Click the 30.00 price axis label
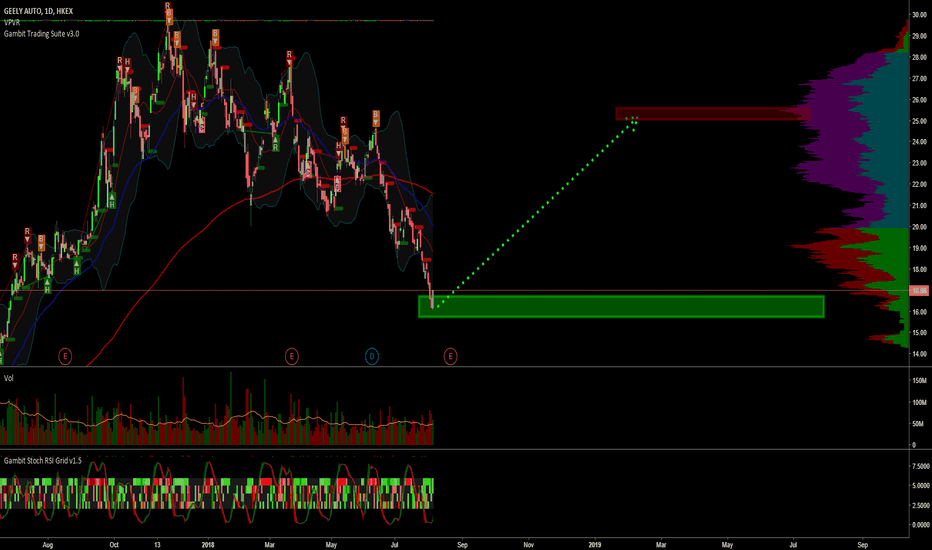Image resolution: width=932 pixels, height=550 pixels. click(919, 15)
